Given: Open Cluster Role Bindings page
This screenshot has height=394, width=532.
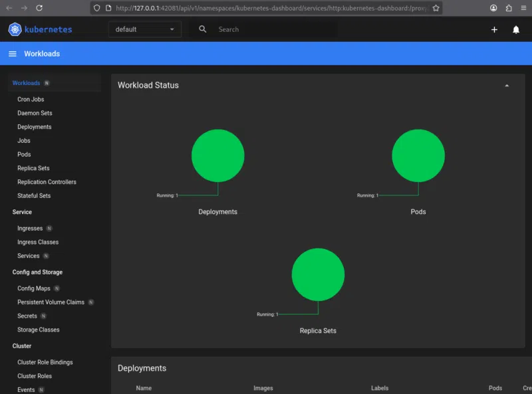Looking at the screenshot, I should click(x=45, y=362).
